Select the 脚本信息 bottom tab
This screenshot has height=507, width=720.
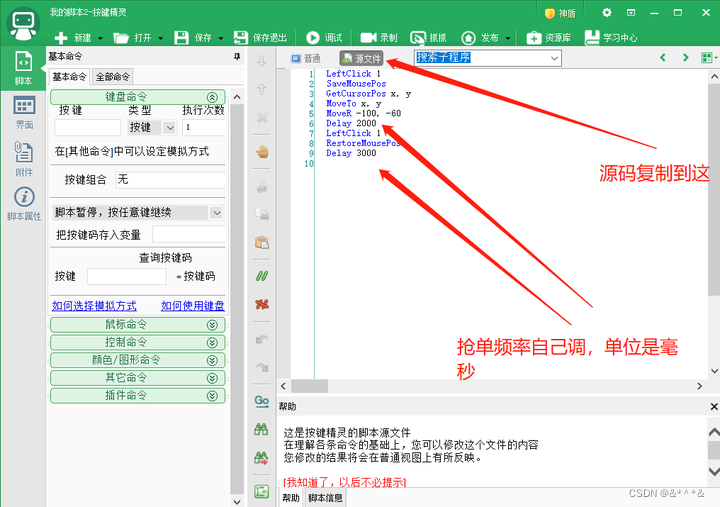tap(326, 498)
